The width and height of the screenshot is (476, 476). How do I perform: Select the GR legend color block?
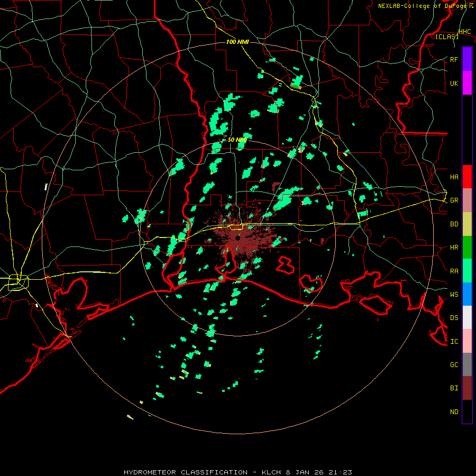pyautogui.click(x=467, y=200)
